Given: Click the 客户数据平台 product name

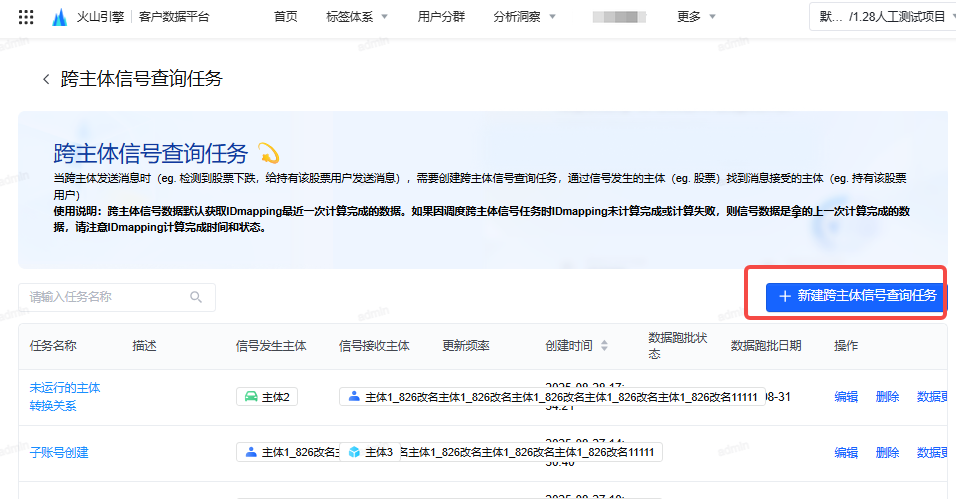Looking at the screenshot, I should click(x=174, y=17).
